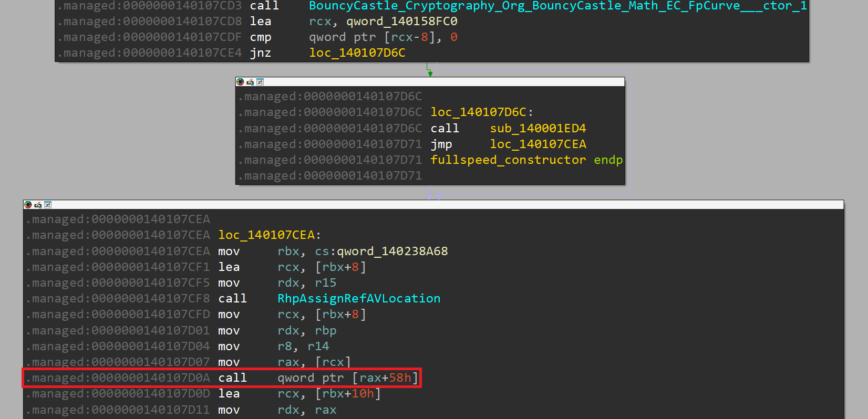Select the BouncyCastle FpCurve ctor_1 call target
Viewport: 868px width, 419px height.
[558, 6]
